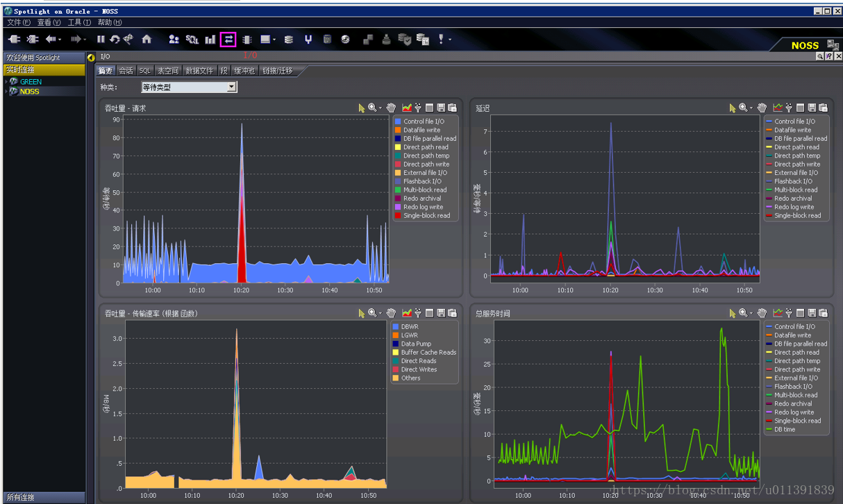Image resolution: width=843 pixels, height=504 pixels.
Task: Open zoom dropdown arrow in 吞吐量 - 传输速率 chart
Action: [381, 313]
